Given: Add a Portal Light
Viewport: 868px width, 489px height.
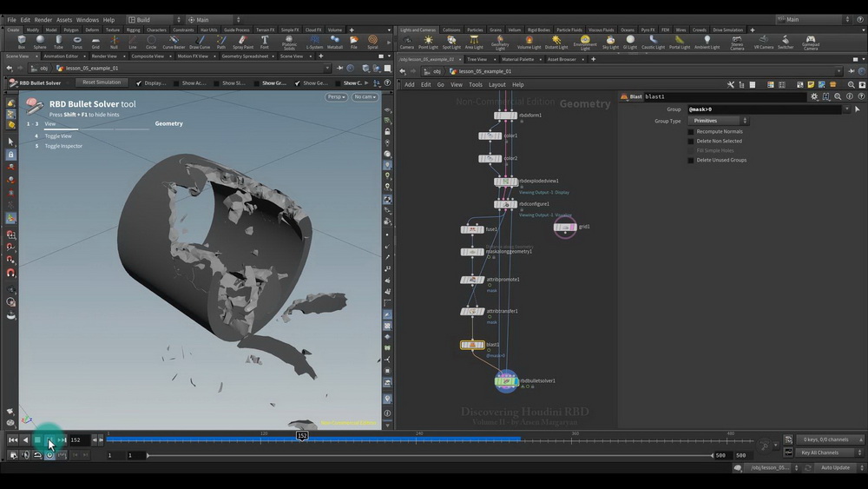Looking at the screenshot, I should tap(680, 42).
